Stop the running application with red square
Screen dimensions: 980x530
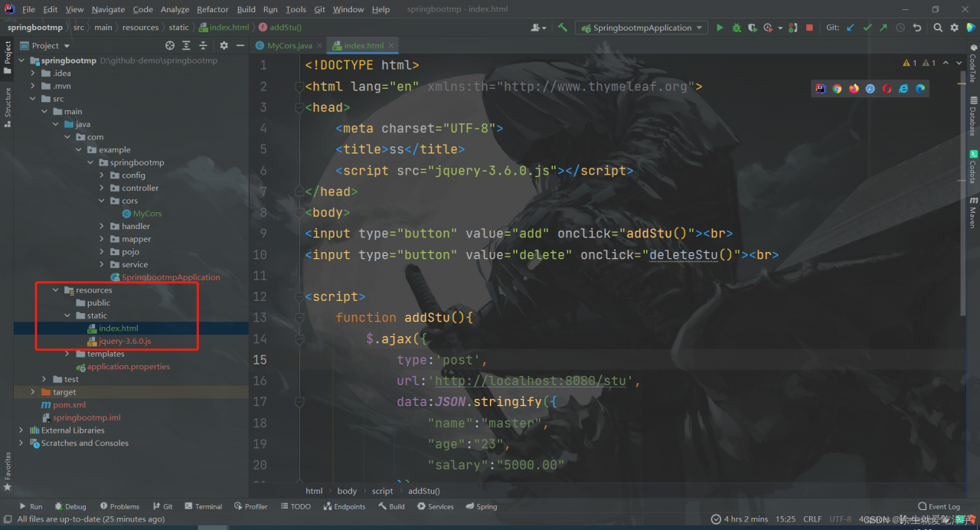[809, 28]
